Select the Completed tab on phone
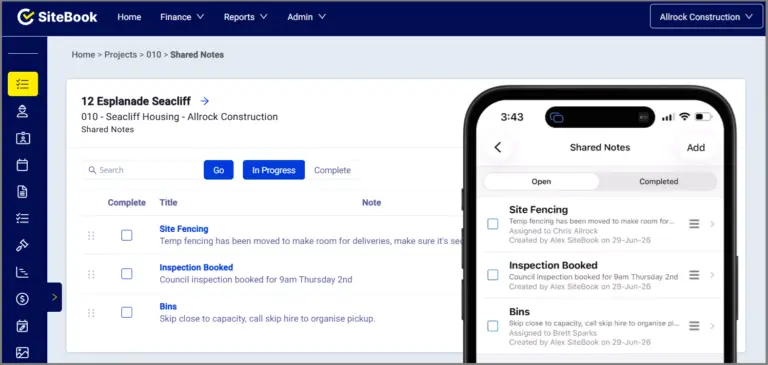Screen dimensions: 768x365 point(659,181)
